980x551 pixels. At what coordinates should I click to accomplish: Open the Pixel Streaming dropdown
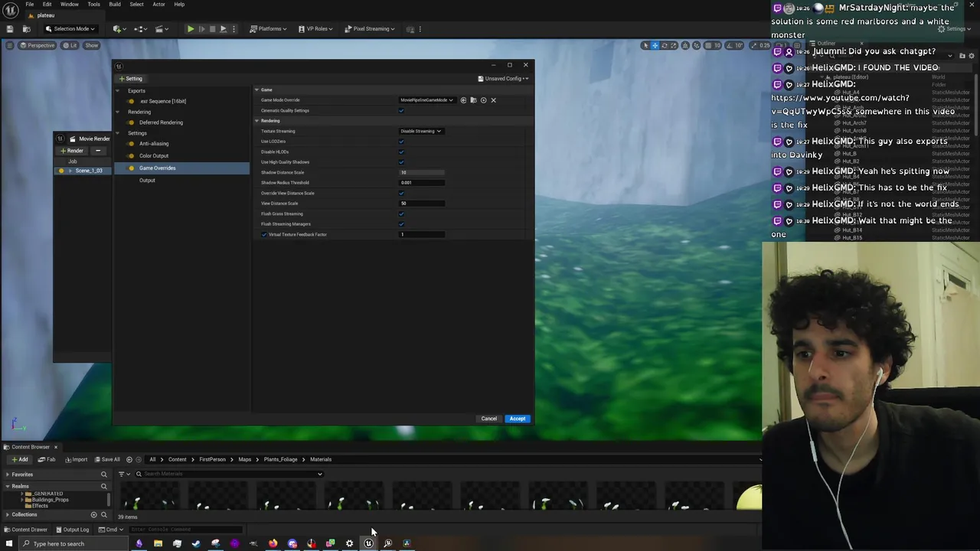pos(369,29)
